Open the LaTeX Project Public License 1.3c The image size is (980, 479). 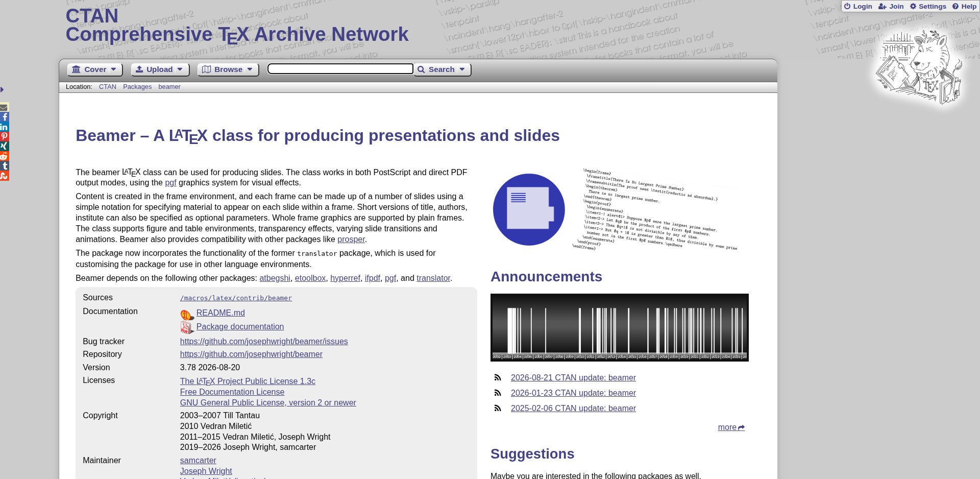(x=248, y=381)
